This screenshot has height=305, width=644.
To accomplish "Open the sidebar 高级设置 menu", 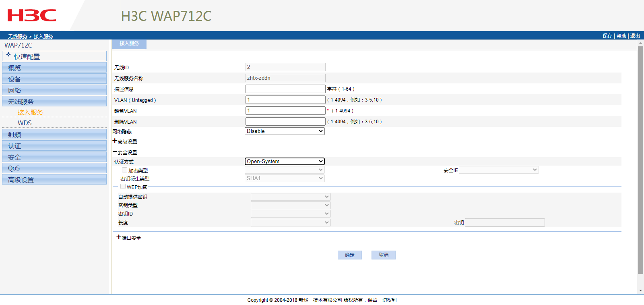I will 54,179.
